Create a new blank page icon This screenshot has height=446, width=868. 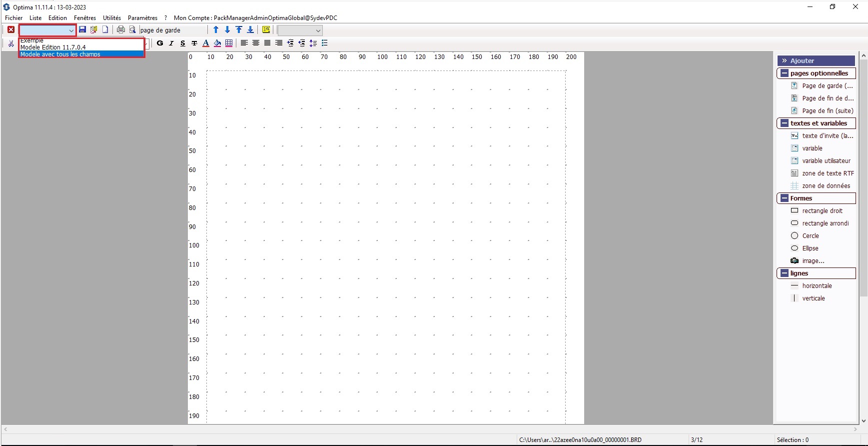[105, 30]
